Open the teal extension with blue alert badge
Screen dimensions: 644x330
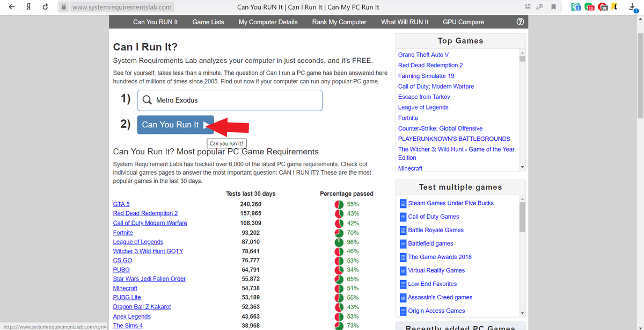coord(576,7)
